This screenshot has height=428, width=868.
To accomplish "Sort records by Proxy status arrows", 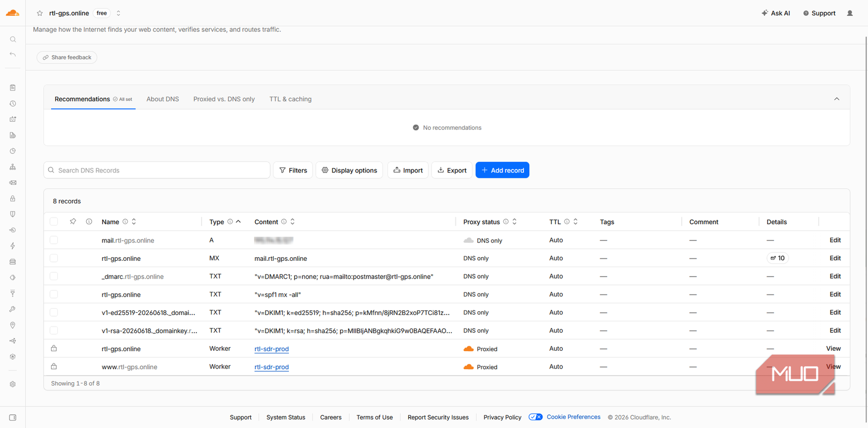I will [514, 222].
